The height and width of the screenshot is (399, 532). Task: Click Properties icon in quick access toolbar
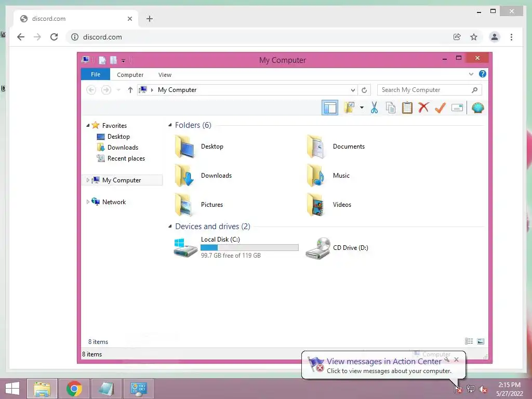(102, 60)
